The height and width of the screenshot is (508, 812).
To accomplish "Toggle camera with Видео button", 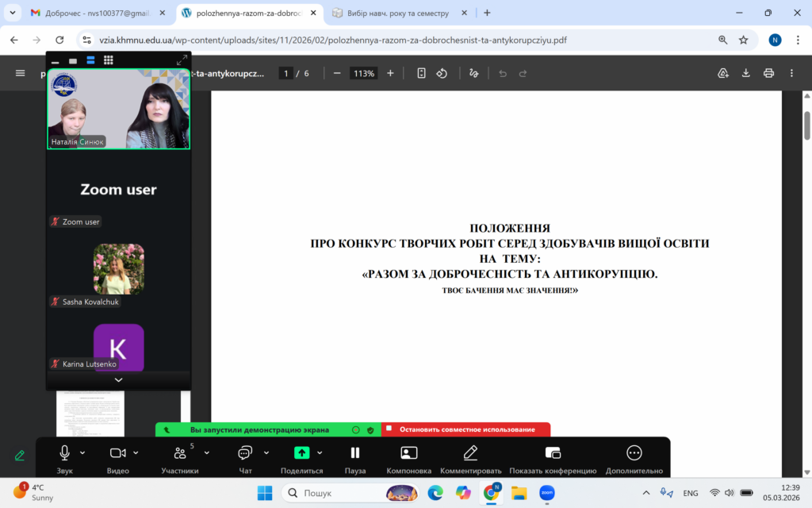I will [x=118, y=457].
